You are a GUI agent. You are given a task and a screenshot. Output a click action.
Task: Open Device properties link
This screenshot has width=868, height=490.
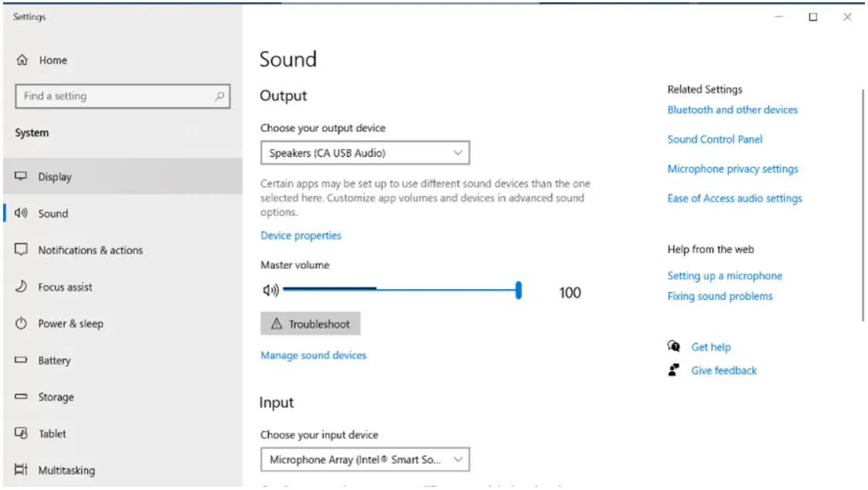(x=301, y=236)
